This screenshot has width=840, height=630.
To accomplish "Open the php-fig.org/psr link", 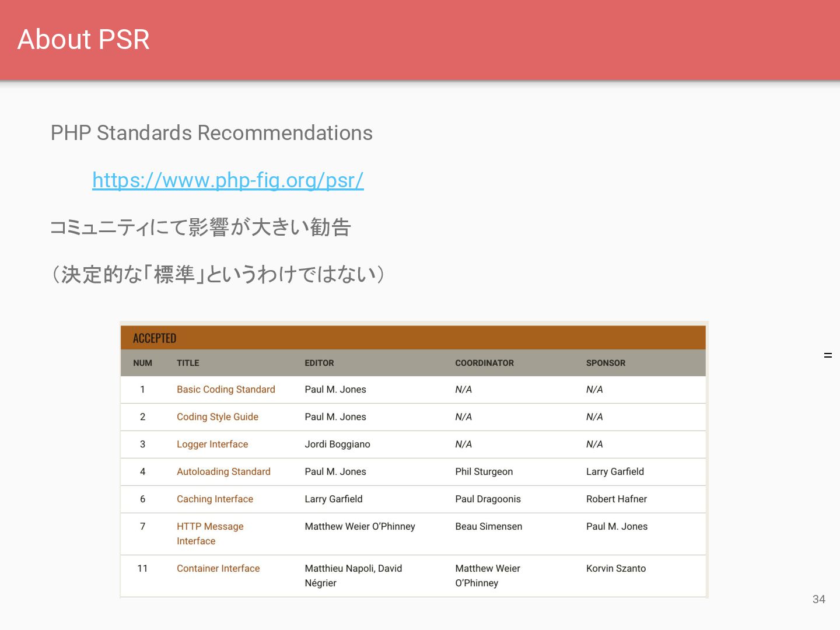I will click(228, 180).
